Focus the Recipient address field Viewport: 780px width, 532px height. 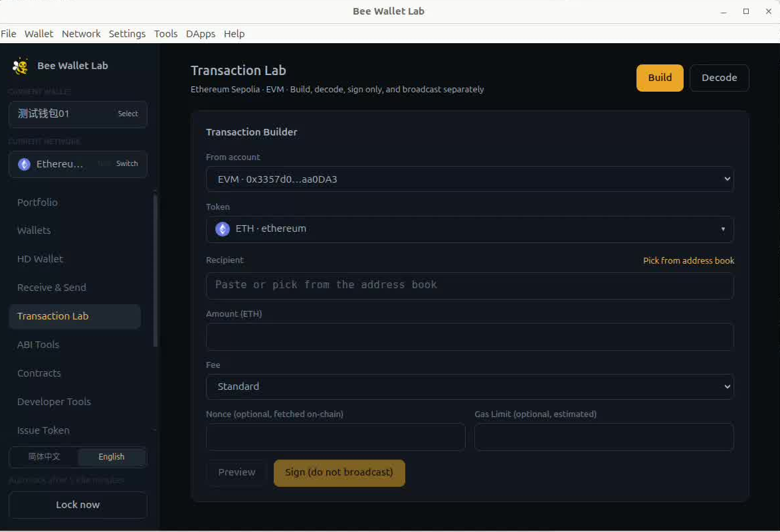470,286
